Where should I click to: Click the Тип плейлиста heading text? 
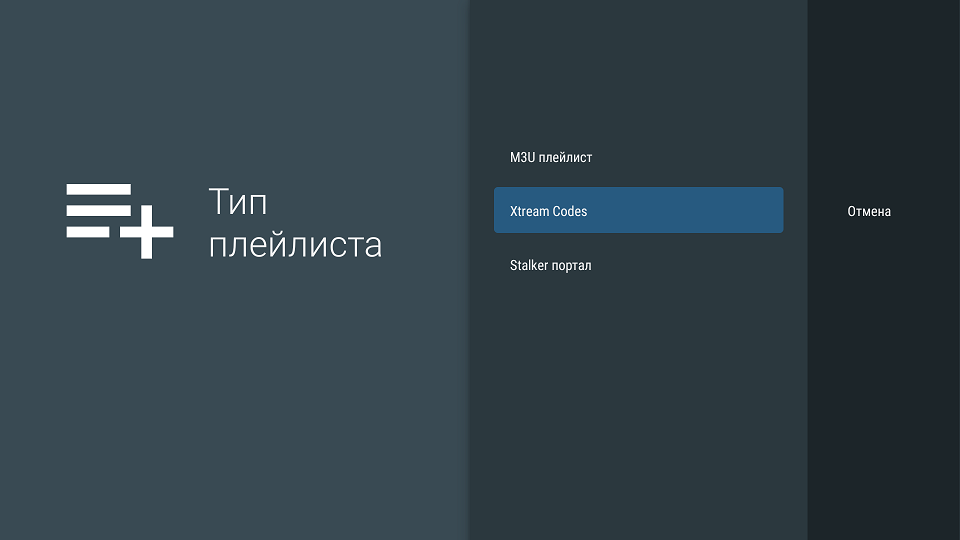pyautogui.click(x=295, y=222)
